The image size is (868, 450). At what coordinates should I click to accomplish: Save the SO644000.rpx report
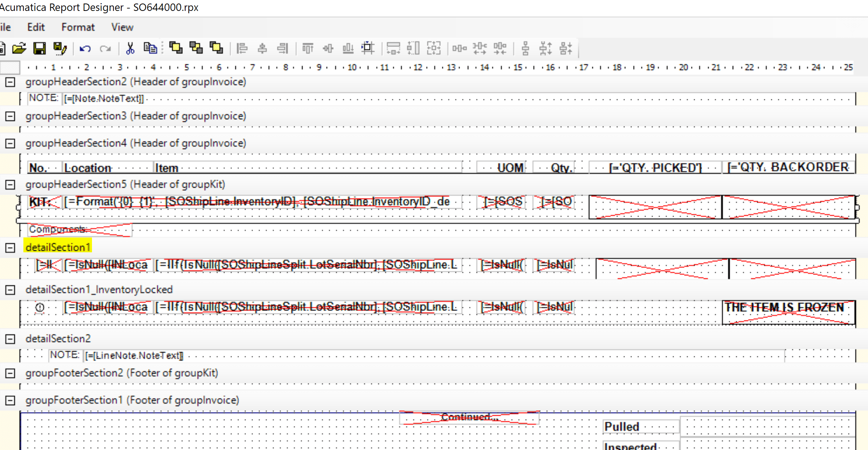(x=39, y=48)
